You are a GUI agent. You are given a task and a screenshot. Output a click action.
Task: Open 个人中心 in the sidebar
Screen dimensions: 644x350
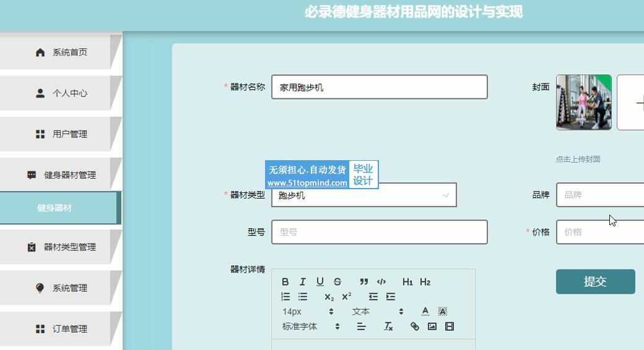click(x=61, y=93)
